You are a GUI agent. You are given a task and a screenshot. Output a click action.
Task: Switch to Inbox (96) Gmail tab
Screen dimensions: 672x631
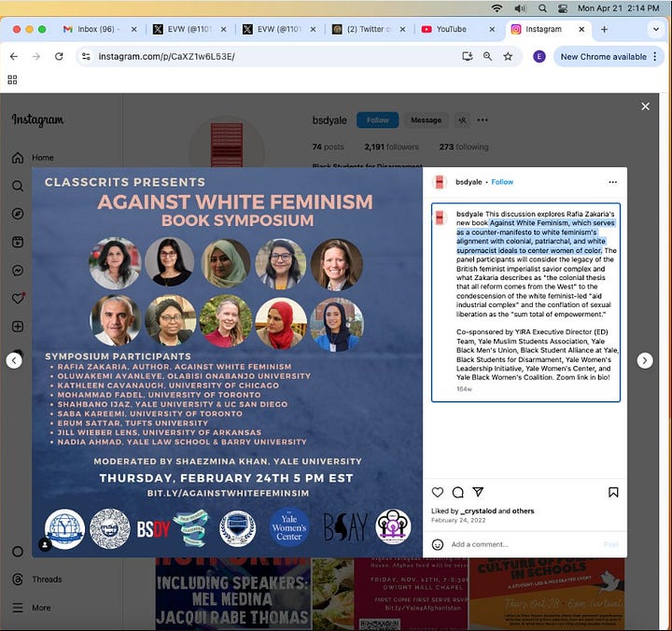(x=100, y=29)
